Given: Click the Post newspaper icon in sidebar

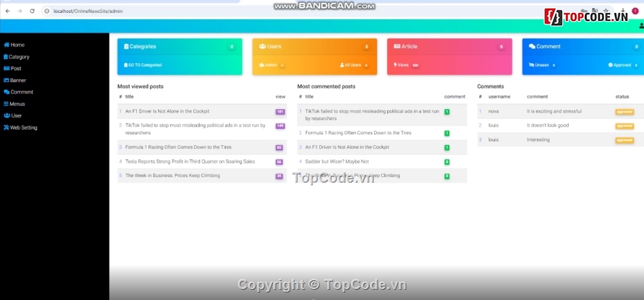Looking at the screenshot, I should [7, 69].
